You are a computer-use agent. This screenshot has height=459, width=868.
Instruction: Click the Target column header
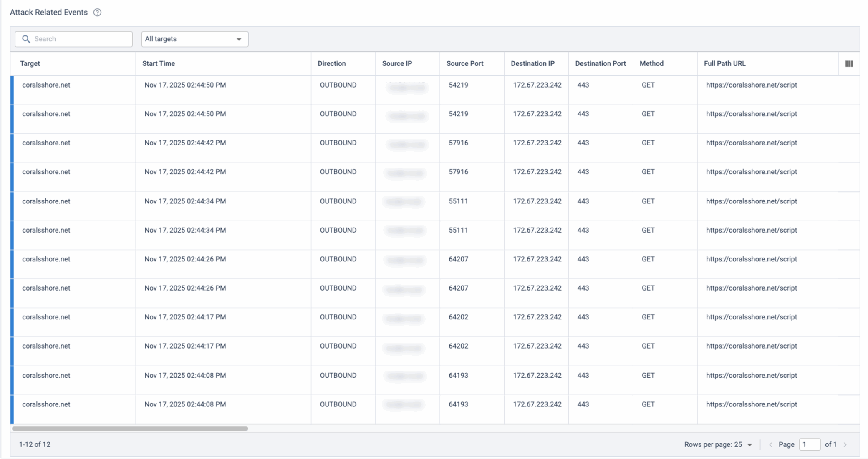coord(30,63)
